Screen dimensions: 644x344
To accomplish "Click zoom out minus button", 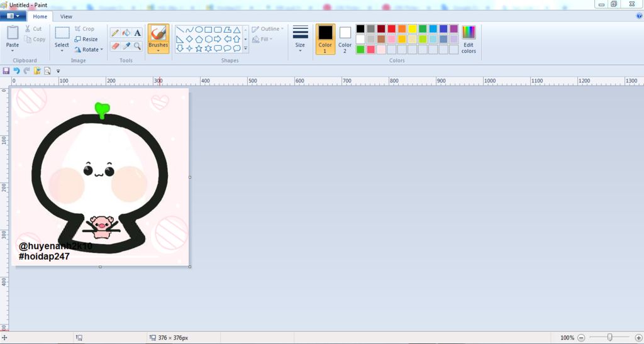I will pyautogui.click(x=581, y=338).
